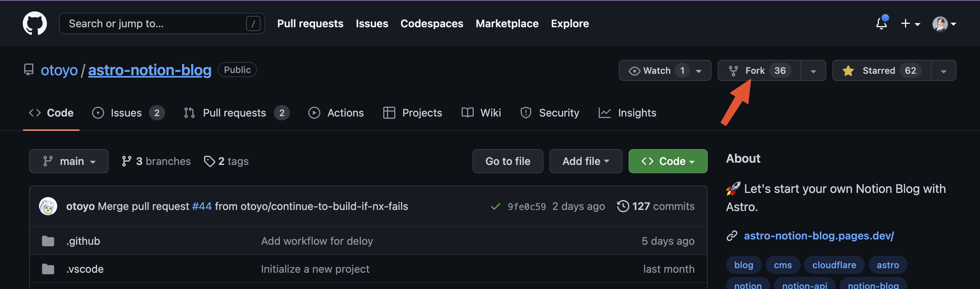Open commit hash 9fe0c59
This screenshot has height=289, width=980.
[526, 207]
